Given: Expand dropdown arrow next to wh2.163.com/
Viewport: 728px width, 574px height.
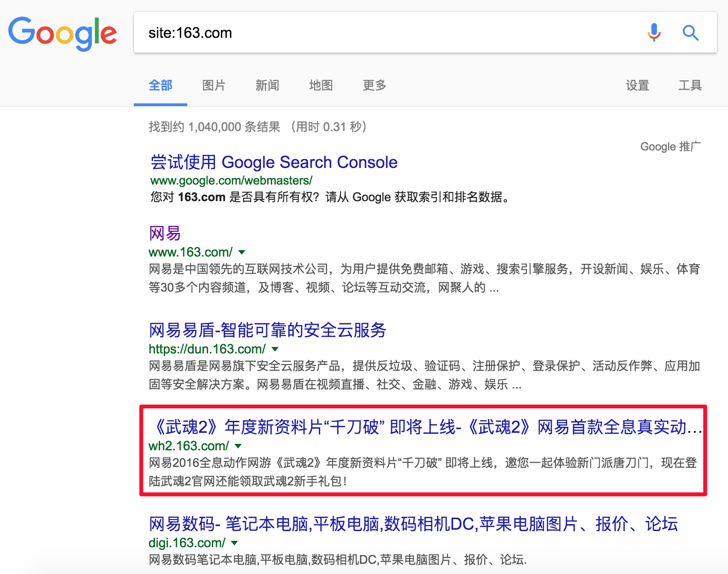Looking at the screenshot, I should (x=238, y=446).
